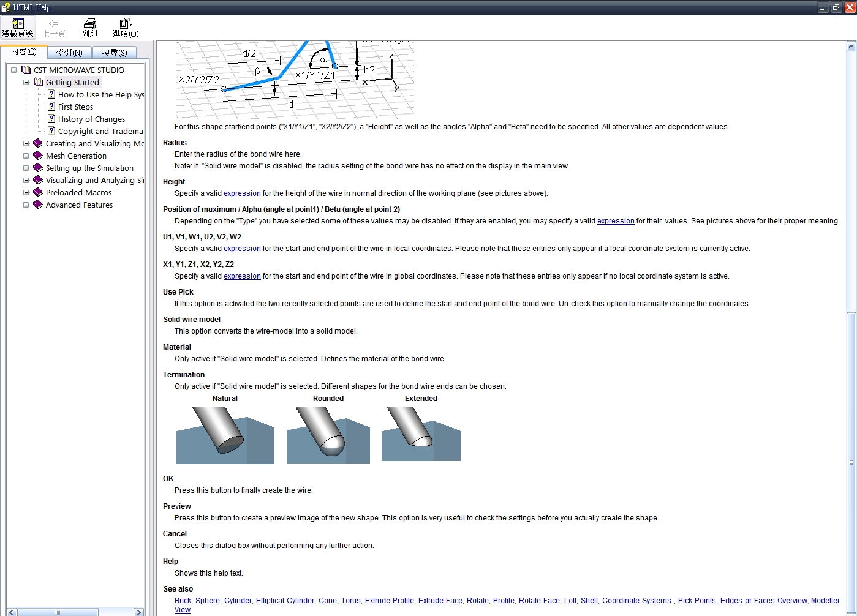Open the Loft see-also link
The height and width of the screenshot is (616, 857).
pos(570,601)
